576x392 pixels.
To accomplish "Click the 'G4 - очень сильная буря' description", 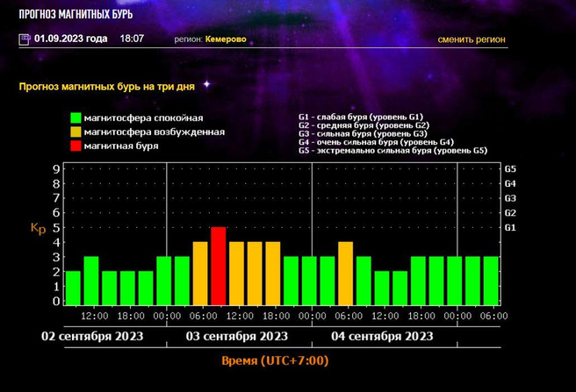I will click(x=376, y=142).
